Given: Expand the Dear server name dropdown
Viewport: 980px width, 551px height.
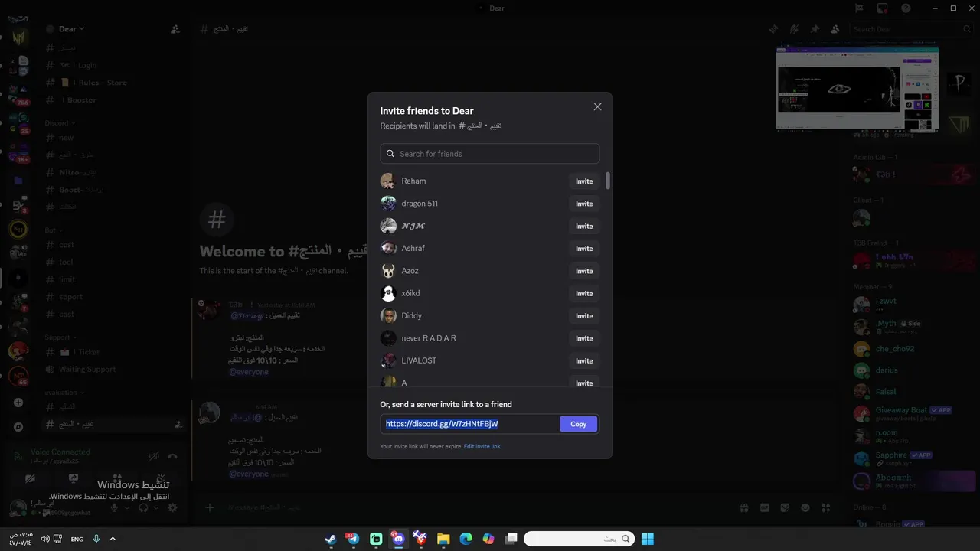Looking at the screenshot, I should point(71,29).
